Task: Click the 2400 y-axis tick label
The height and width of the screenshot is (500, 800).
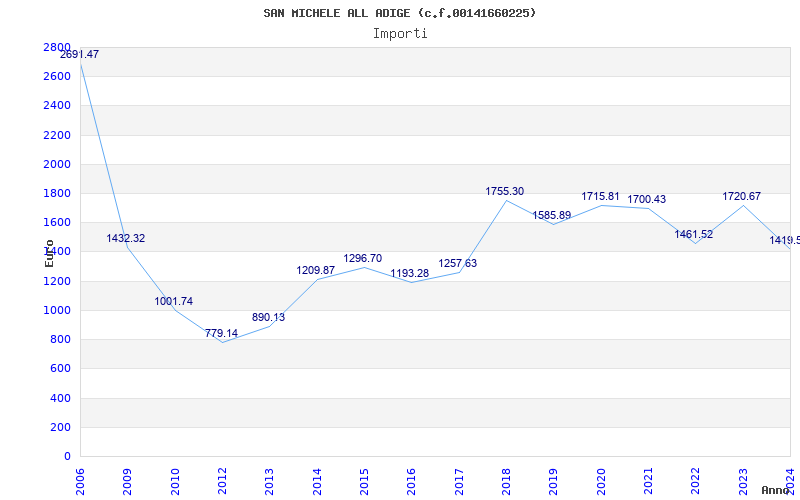Action: coord(57,106)
